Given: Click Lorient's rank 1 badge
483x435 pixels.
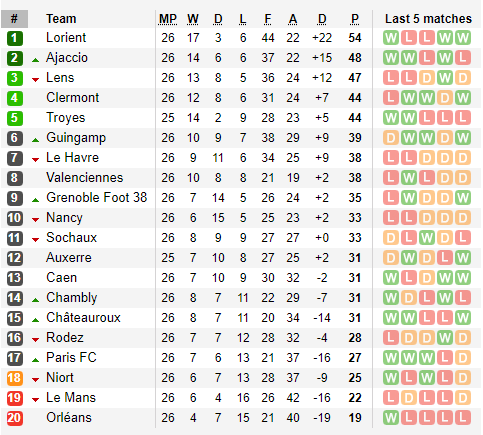Looking at the screenshot, I should point(15,38).
